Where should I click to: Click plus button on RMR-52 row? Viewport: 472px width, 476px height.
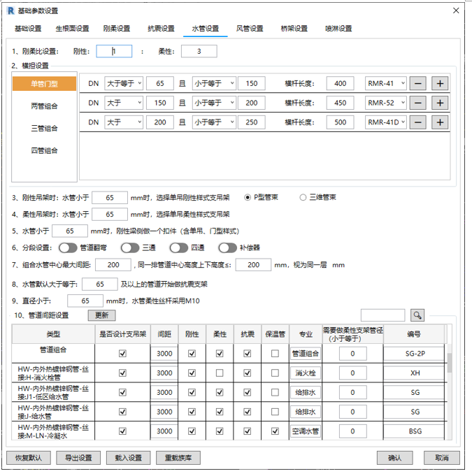tap(440, 103)
